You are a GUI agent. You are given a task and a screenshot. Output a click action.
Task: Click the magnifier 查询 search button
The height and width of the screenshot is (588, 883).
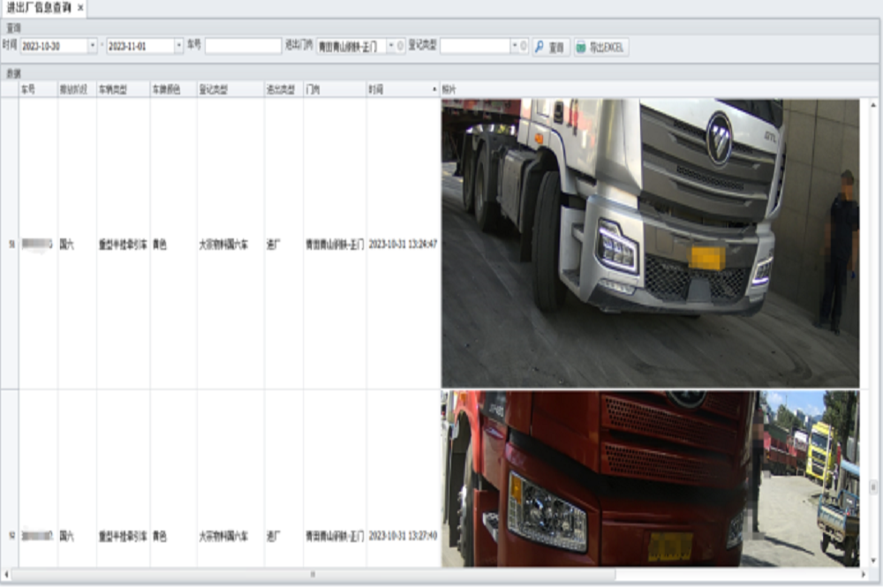click(550, 47)
